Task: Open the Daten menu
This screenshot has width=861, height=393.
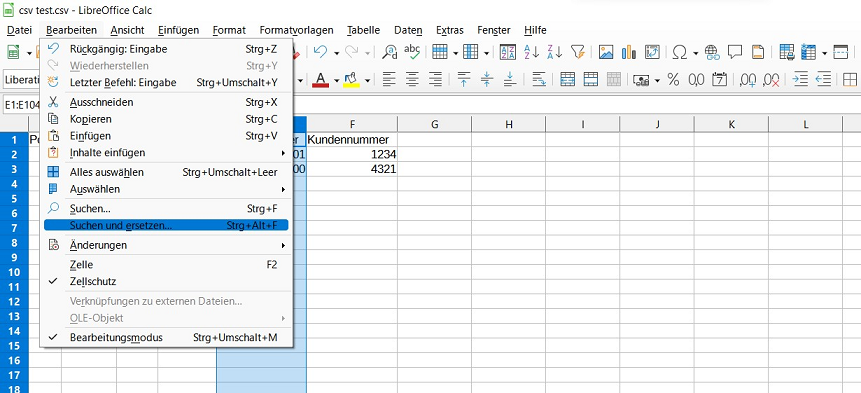Action: [x=409, y=30]
